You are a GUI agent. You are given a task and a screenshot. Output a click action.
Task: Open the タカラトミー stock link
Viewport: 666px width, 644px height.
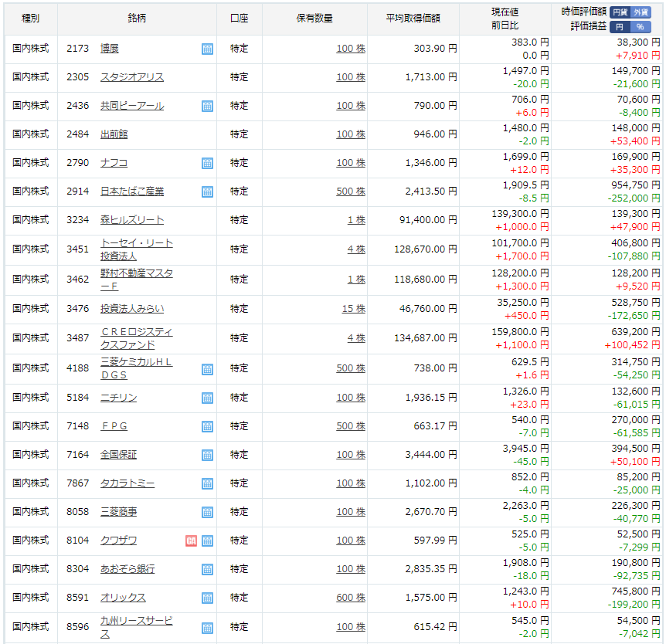click(127, 483)
